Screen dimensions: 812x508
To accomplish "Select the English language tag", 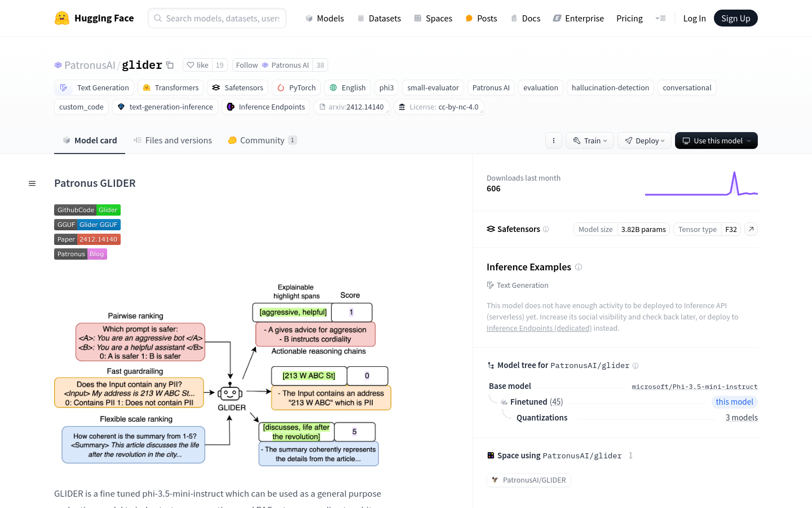I will (x=347, y=87).
